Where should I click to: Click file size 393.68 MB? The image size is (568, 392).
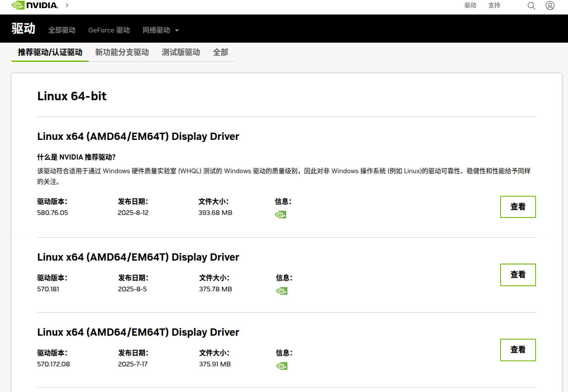pos(215,212)
